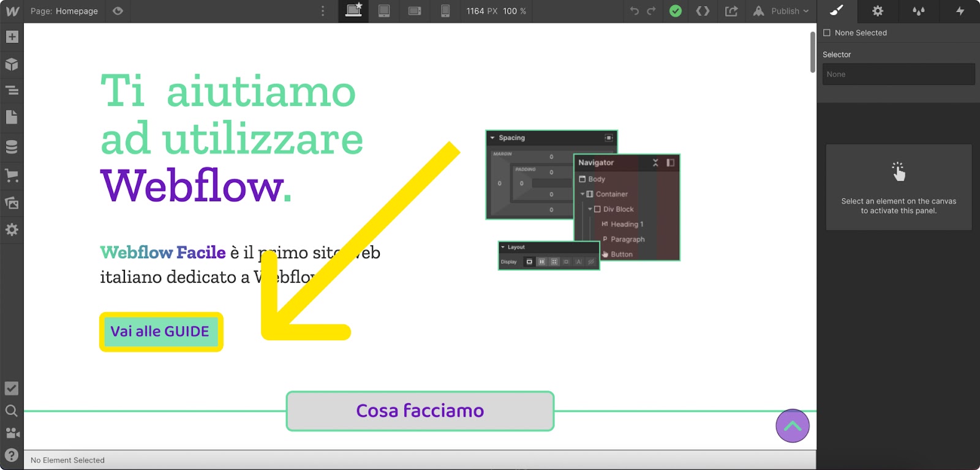The width and height of the screenshot is (980, 470).
Task: Open the export code icon
Action: (x=703, y=11)
